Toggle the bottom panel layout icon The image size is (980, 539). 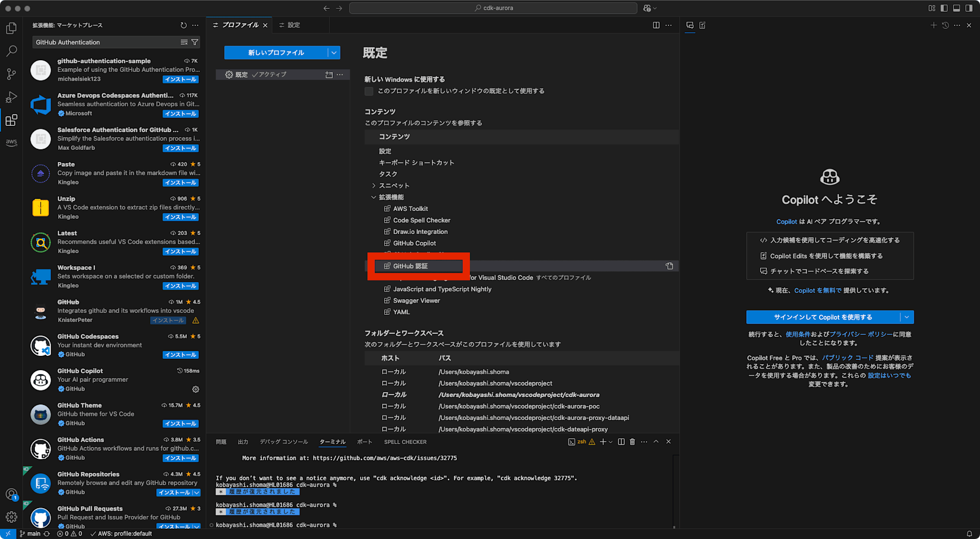pyautogui.click(x=956, y=8)
